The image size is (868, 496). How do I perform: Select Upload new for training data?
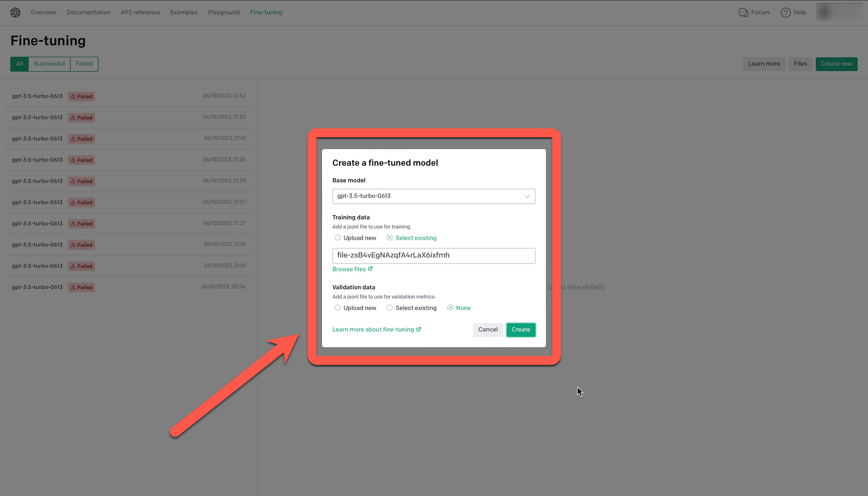338,238
